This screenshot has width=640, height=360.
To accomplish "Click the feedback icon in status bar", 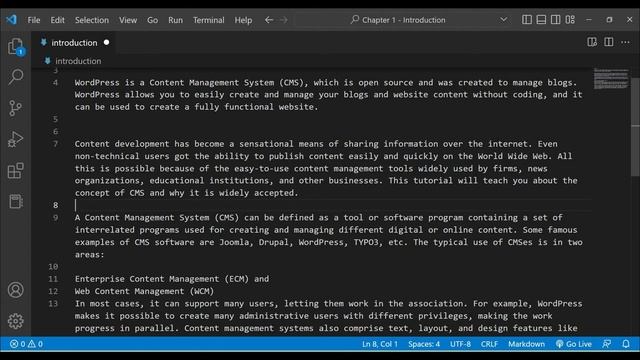I will point(607,344).
